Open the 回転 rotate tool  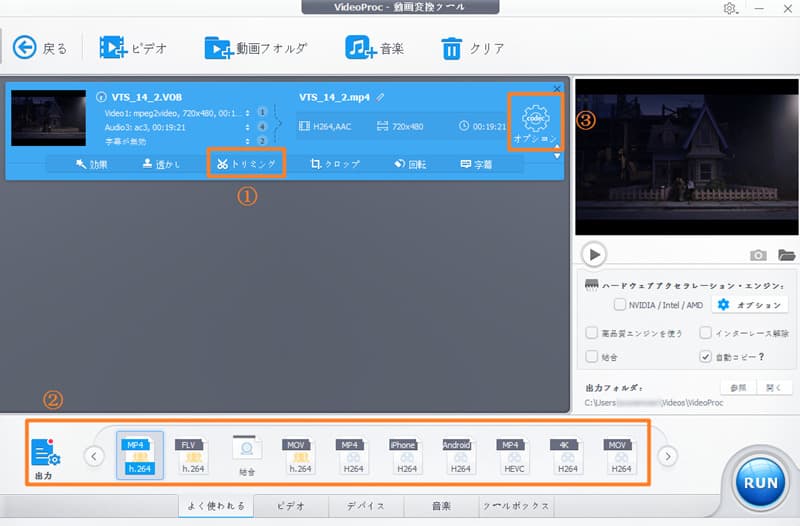pos(410,164)
